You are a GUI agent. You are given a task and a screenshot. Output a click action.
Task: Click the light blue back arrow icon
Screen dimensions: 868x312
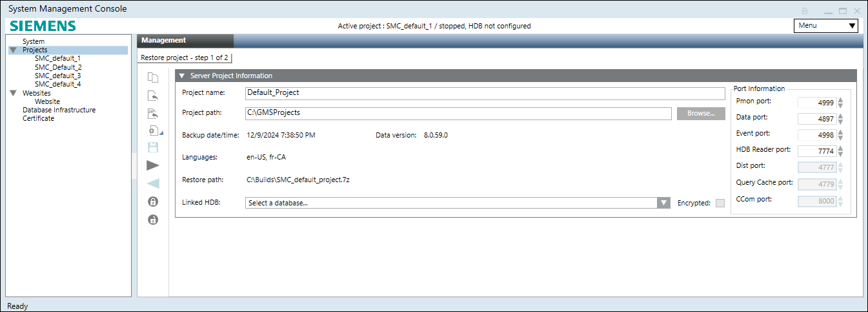(x=153, y=183)
